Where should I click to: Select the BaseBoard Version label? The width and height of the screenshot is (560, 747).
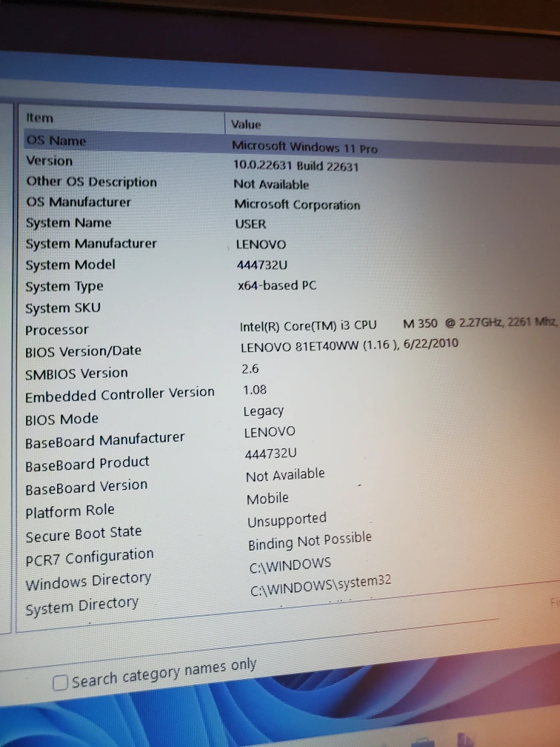click(x=86, y=488)
